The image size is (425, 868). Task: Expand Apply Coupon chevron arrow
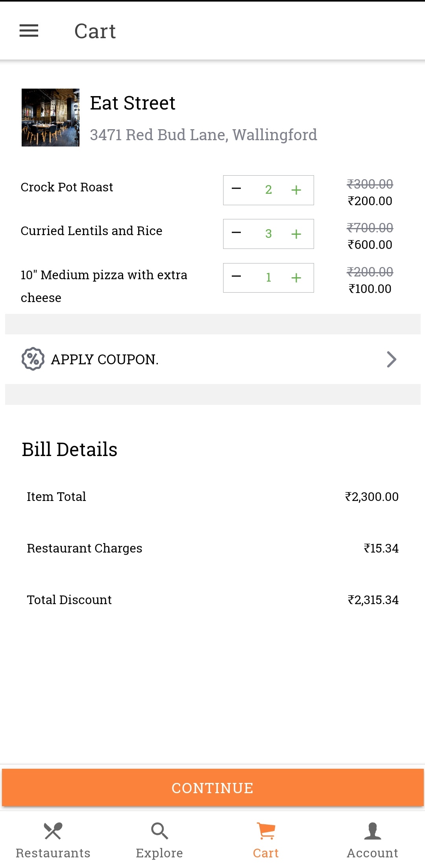(x=391, y=359)
